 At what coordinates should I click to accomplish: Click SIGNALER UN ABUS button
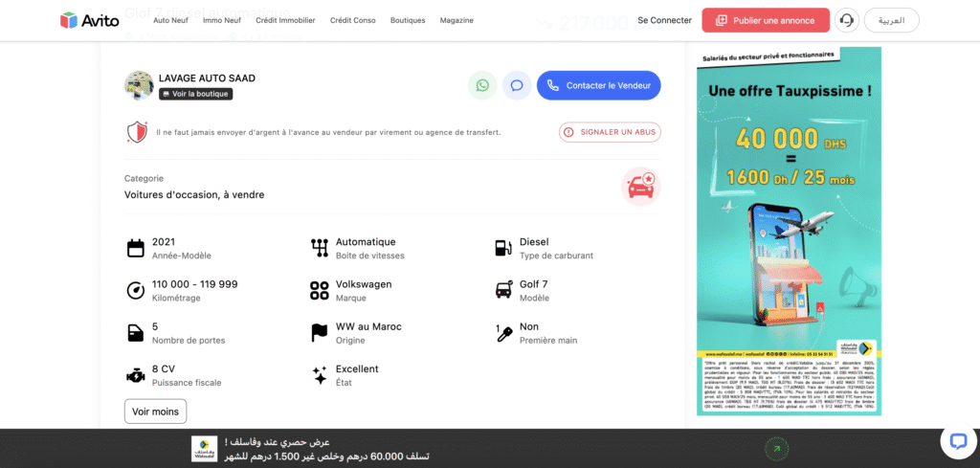point(610,132)
